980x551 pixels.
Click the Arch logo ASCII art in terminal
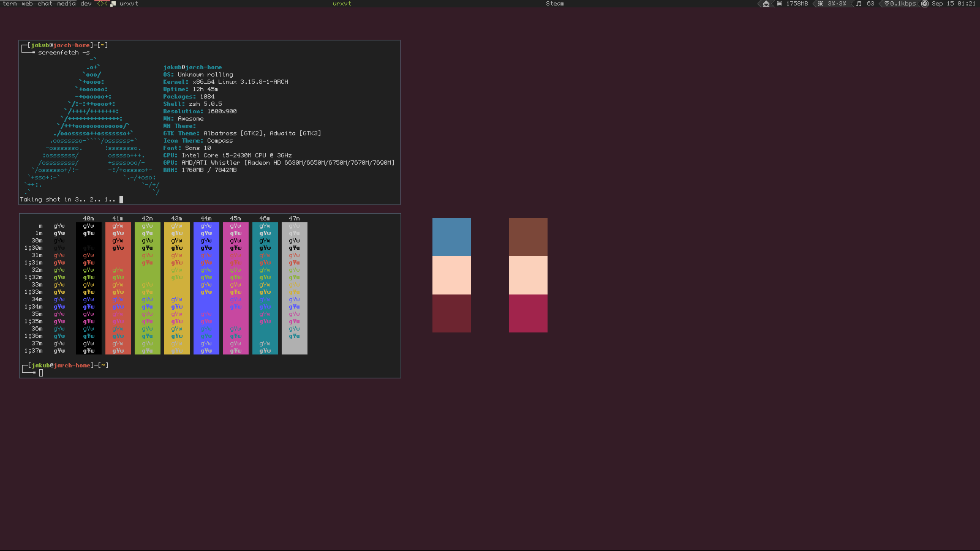pos(92,126)
